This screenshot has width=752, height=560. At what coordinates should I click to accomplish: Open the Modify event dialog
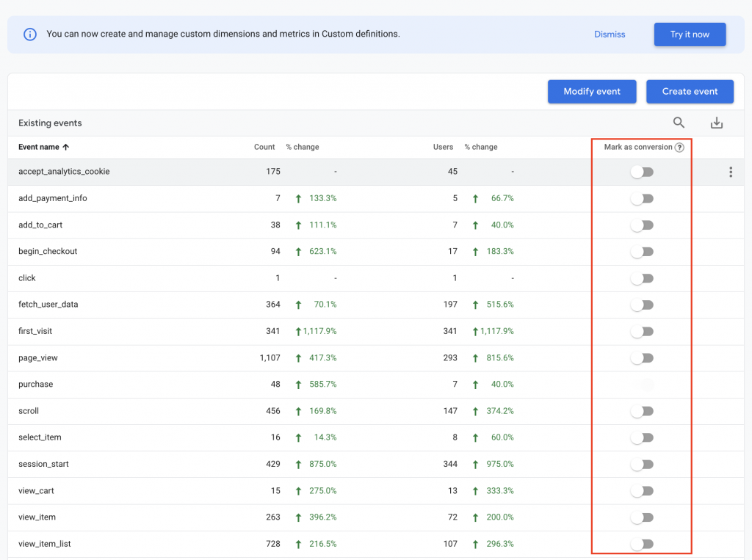592,91
